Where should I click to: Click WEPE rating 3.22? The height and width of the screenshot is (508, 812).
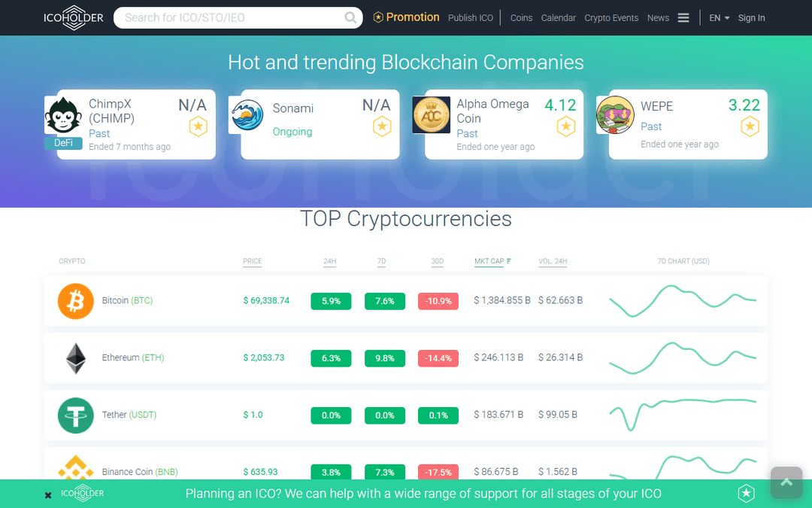(x=744, y=105)
